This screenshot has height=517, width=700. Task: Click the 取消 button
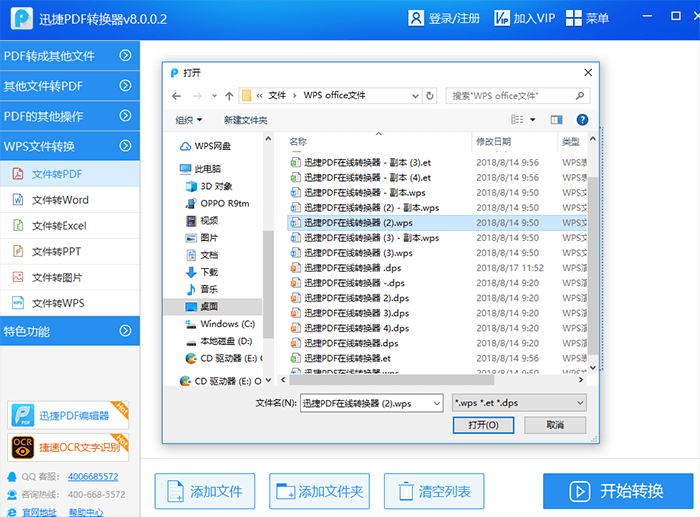pyautogui.click(x=555, y=425)
